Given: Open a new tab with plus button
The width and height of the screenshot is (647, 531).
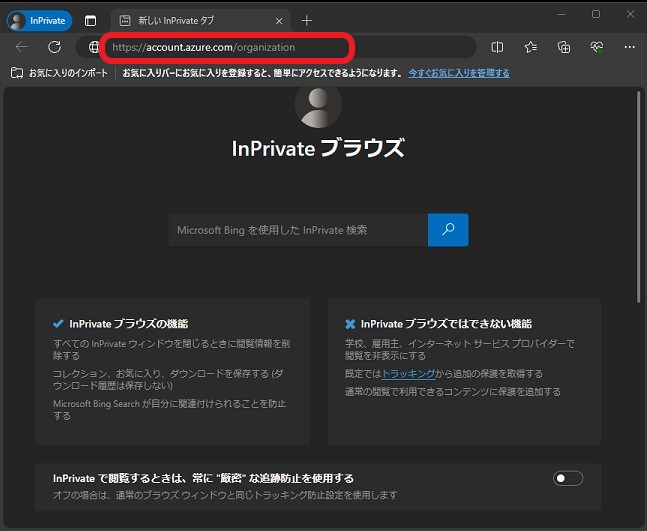Looking at the screenshot, I should pyautogui.click(x=307, y=21).
